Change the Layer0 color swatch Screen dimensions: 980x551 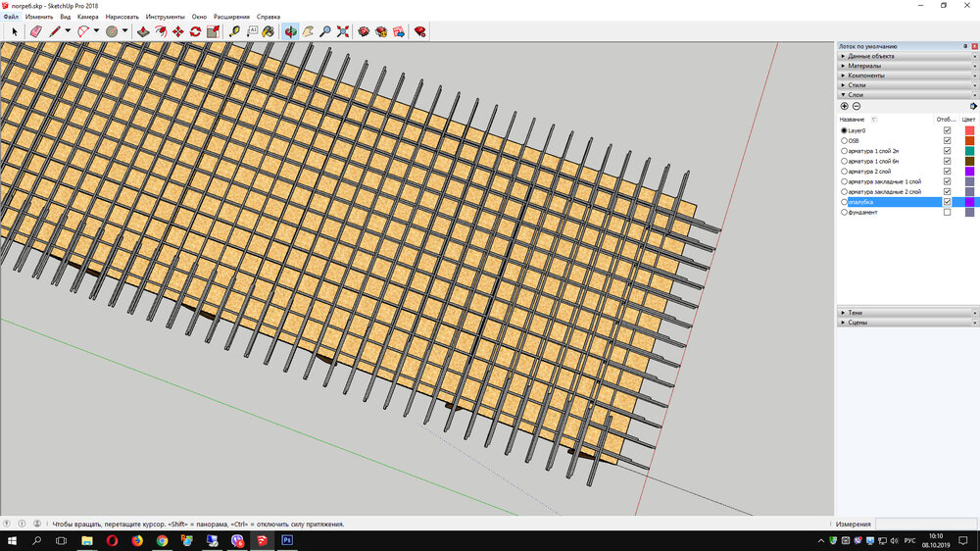(969, 129)
